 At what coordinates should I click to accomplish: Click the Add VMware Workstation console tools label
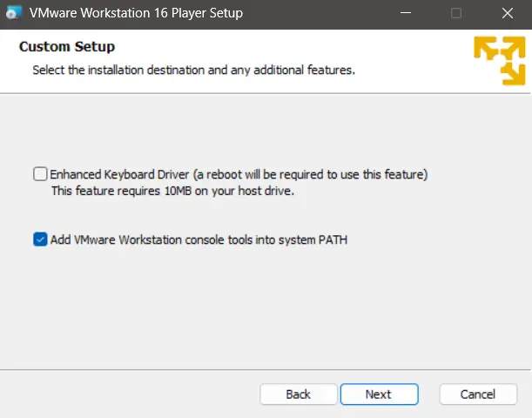199,239
